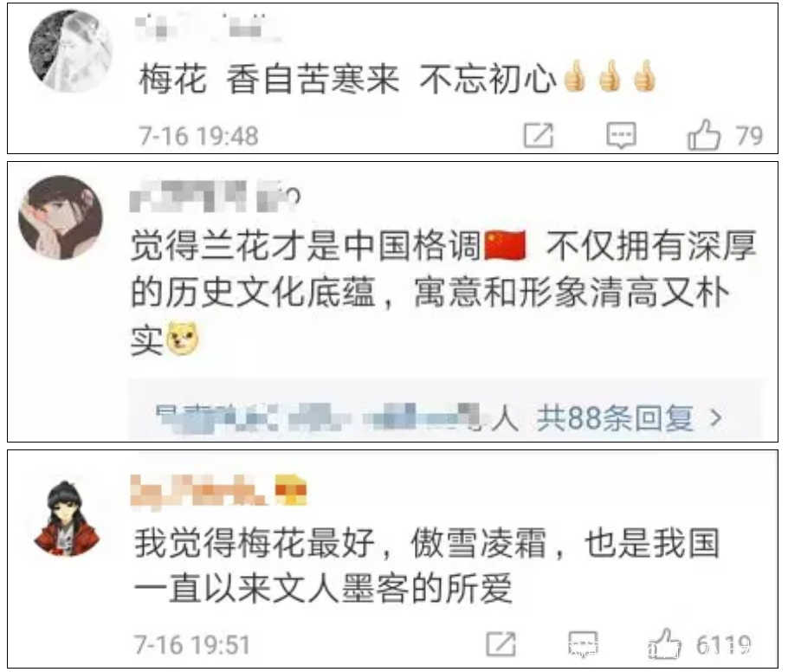Image resolution: width=788 pixels, height=672 pixels.
Task: Click the 79 like count
Action: [749, 136]
